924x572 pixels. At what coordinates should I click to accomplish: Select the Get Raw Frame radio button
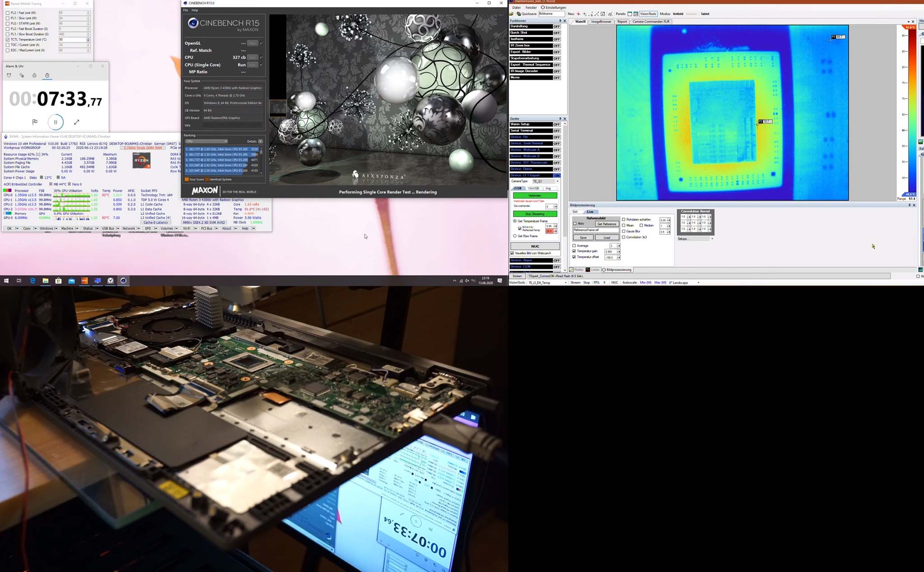pyautogui.click(x=515, y=236)
